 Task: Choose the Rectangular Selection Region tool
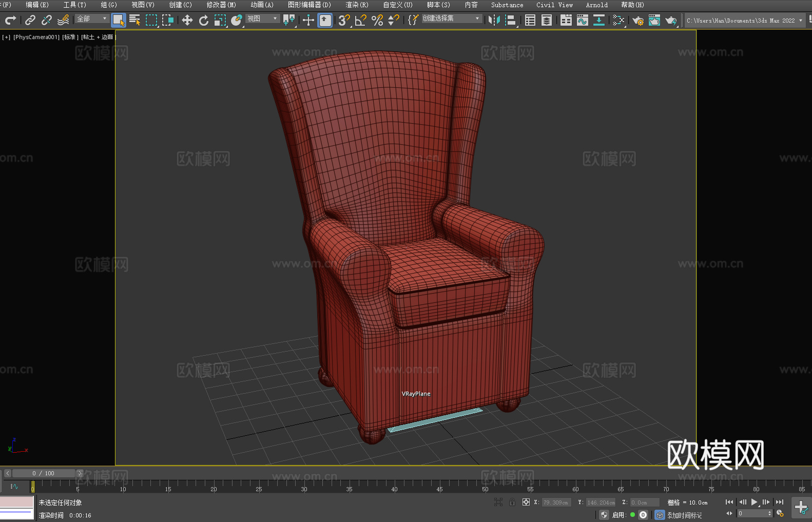coord(151,20)
